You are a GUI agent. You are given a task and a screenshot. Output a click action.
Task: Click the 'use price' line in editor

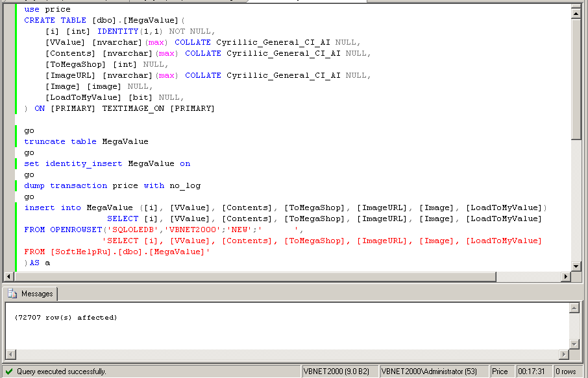[x=47, y=9]
